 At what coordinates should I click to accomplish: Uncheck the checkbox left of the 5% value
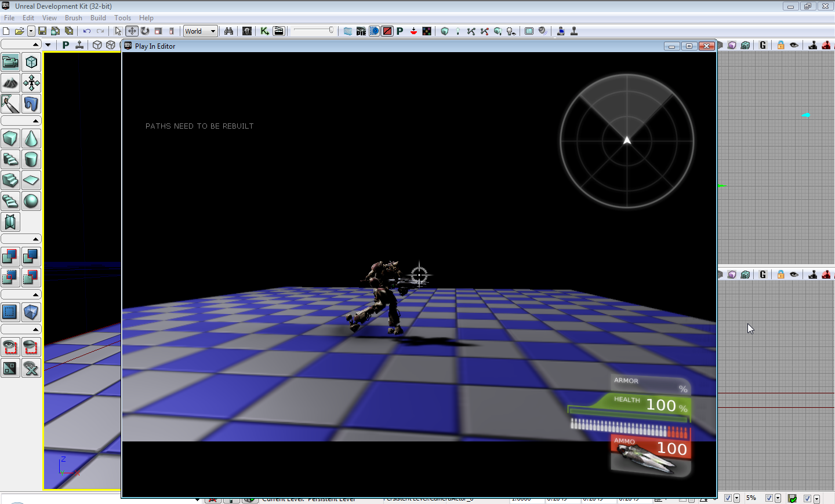pyautogui.click(x=728, y=498)
